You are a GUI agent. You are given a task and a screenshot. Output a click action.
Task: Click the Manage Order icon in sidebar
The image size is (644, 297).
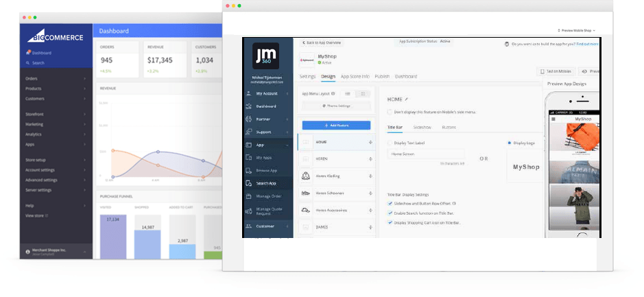[x=249, y=196]
